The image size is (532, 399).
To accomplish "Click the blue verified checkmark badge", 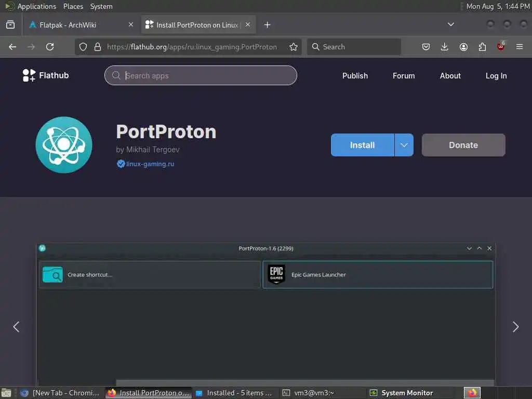I will [121, 164].
